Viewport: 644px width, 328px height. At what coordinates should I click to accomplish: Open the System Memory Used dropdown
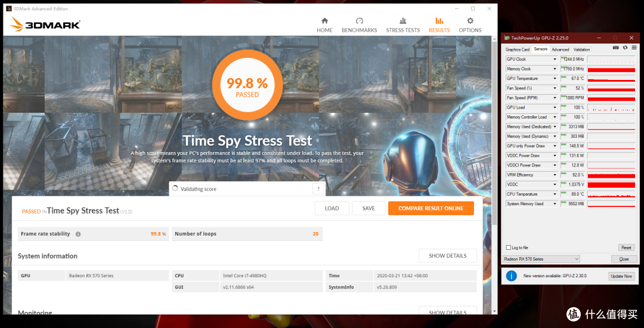555,204
